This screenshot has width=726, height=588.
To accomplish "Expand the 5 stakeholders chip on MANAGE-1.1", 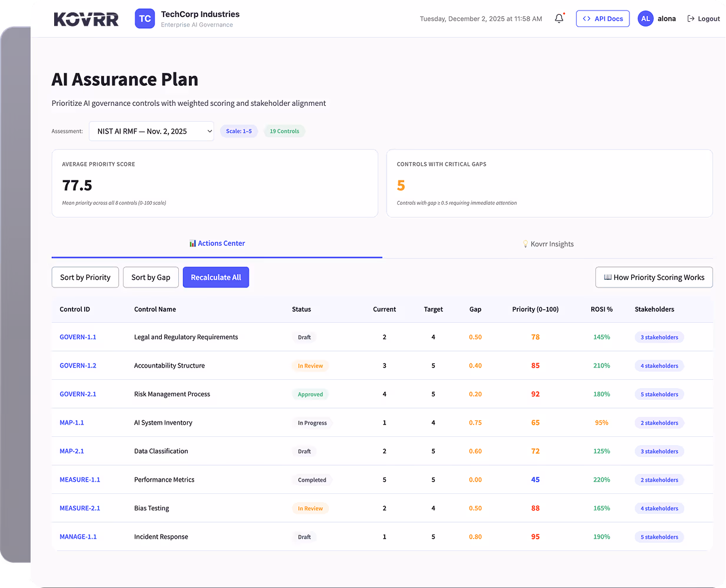I will click(659, 536).
